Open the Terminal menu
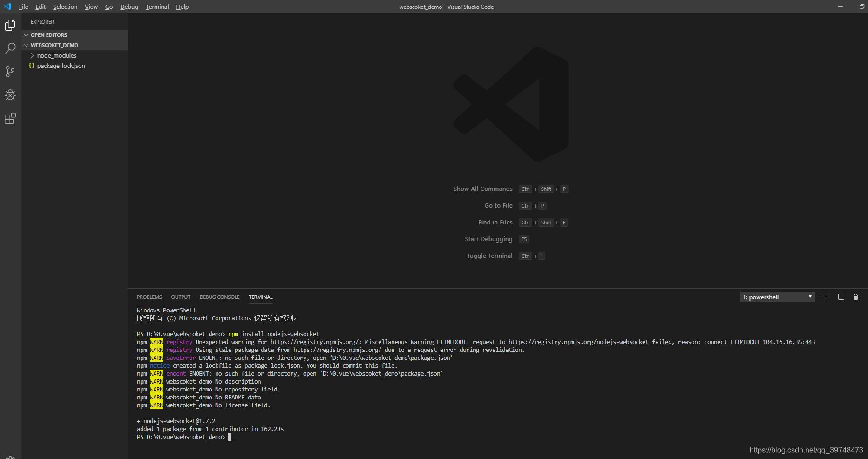The height and width of the screenshot is (459, 868). [x=157, y=7]
